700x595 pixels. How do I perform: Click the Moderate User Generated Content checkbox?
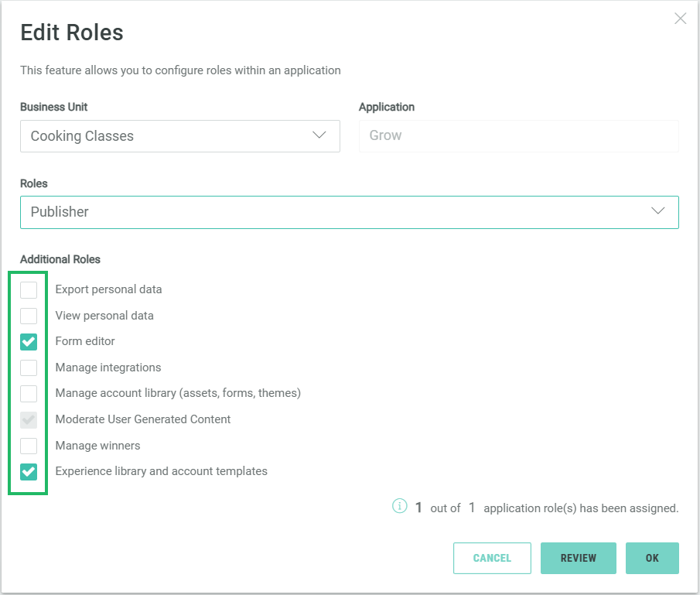pyautogui.click(x=29, y=419)
